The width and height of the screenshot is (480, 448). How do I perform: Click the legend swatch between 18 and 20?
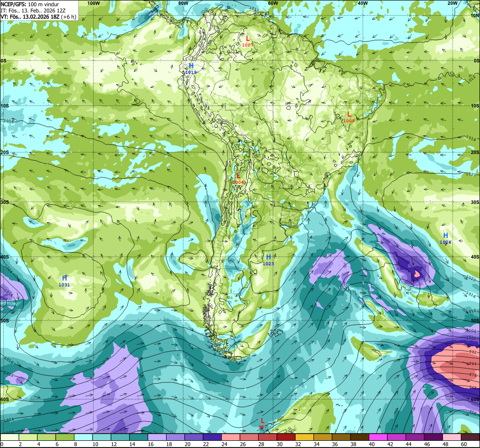point(175,437)
